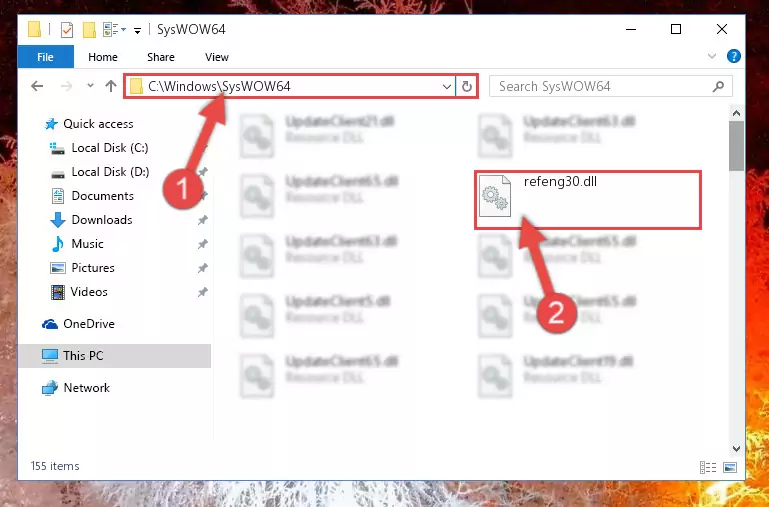Click the Search SysWOW64 box
This screenshot has width=769, height=507.
pyautogui.click(x=611, y=86)
